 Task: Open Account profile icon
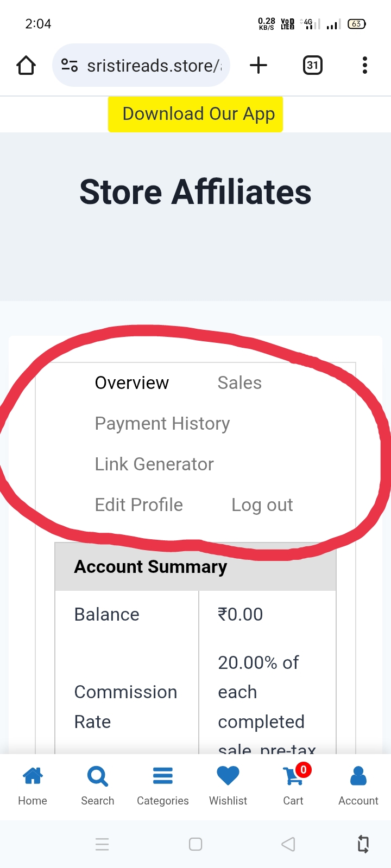pyautogui.click(x=358, y=776)
